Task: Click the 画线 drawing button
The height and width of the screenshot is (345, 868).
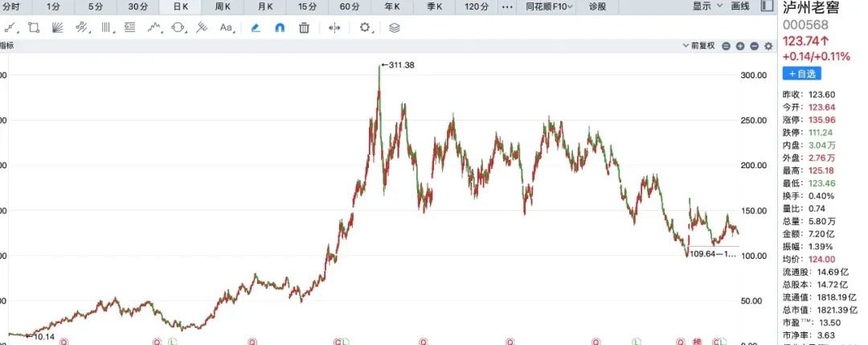Action: [740, 6]
